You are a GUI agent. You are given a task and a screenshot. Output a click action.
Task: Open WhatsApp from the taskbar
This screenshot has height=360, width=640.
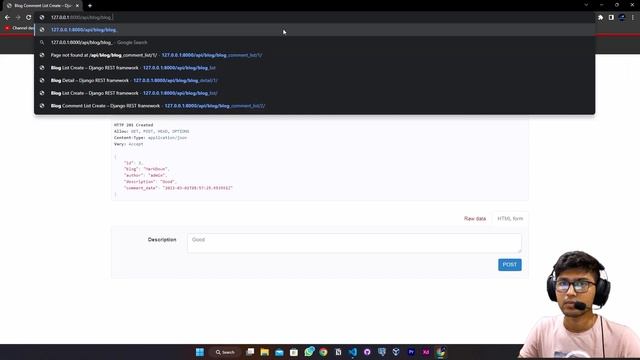click(309, 351)
